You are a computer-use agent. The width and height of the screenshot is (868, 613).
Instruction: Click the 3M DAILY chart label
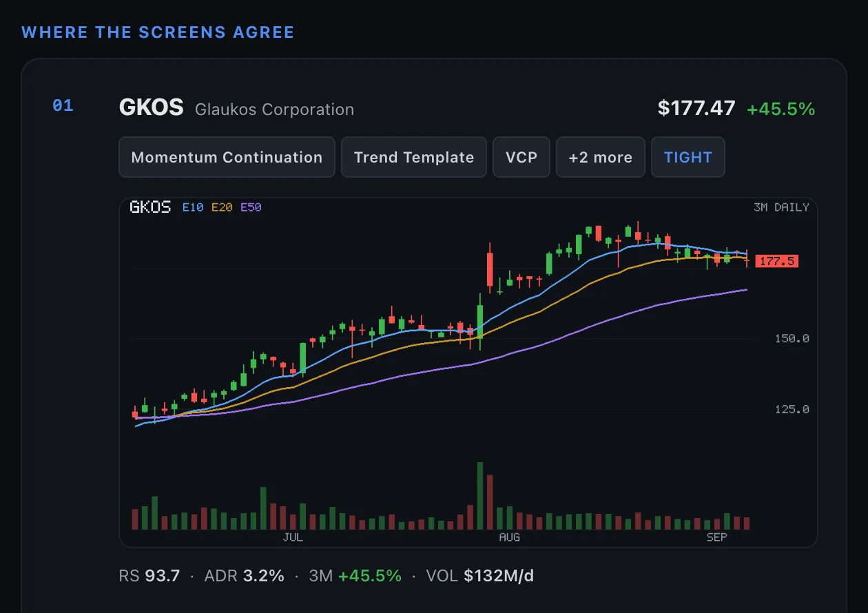click(x=781, y=207)
